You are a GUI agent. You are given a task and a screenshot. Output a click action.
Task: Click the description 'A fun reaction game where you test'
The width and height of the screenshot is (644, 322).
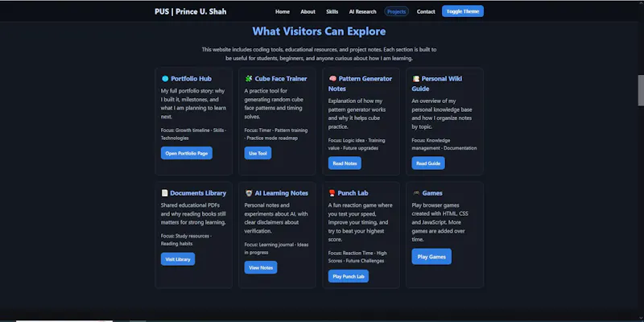360,222
